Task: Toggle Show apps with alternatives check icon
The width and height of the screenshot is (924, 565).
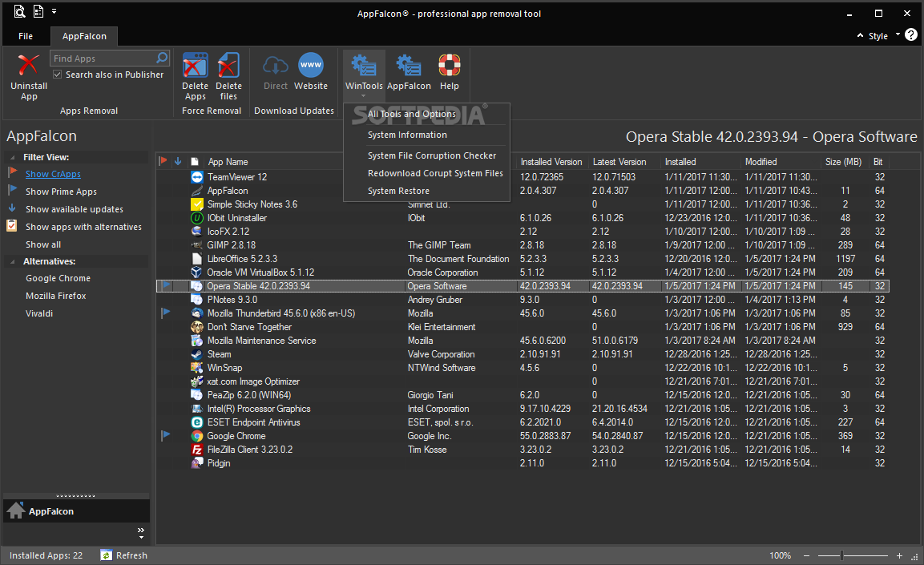Action: point(11,226)
